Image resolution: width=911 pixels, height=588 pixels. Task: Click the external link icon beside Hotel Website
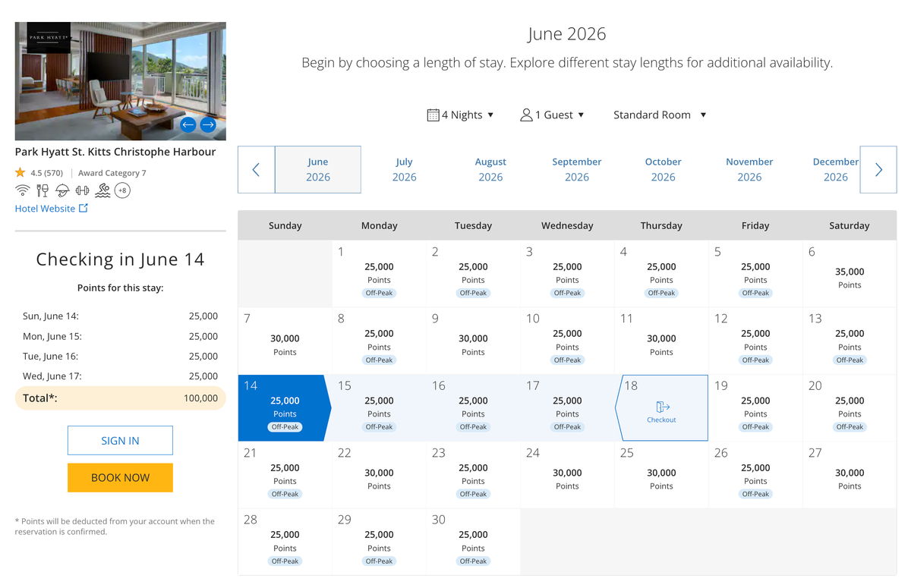click(x=85, y=208)
